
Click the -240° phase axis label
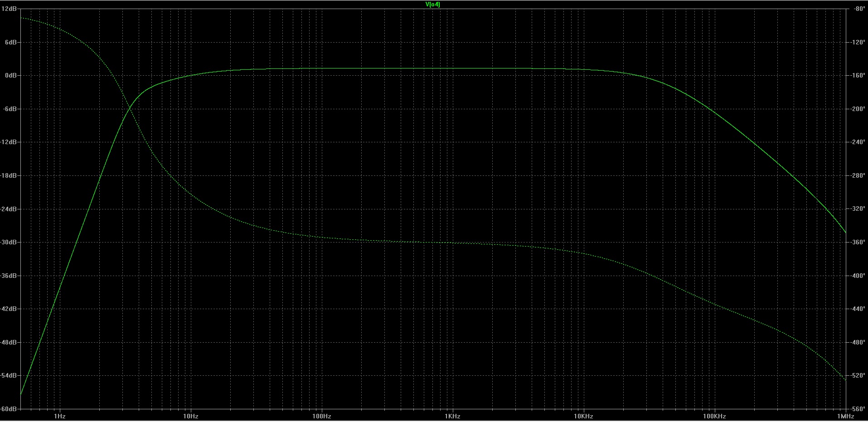(x=858, y=142)
